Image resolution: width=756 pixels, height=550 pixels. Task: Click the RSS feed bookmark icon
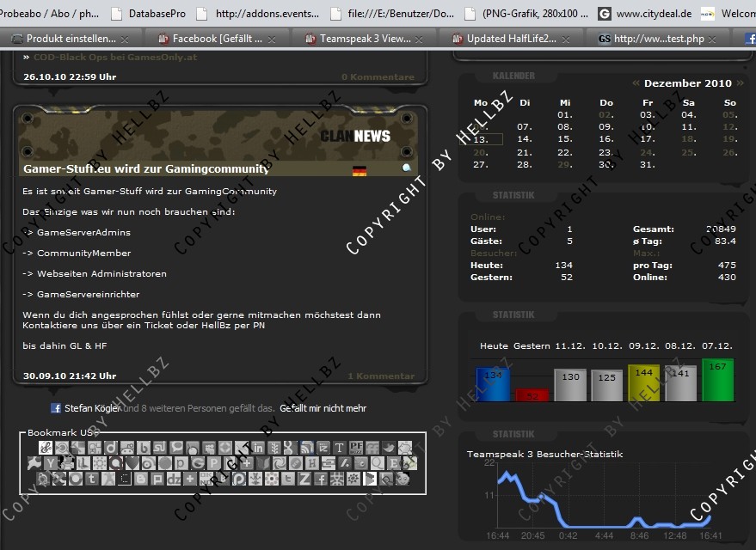click(x=306, y=448)
